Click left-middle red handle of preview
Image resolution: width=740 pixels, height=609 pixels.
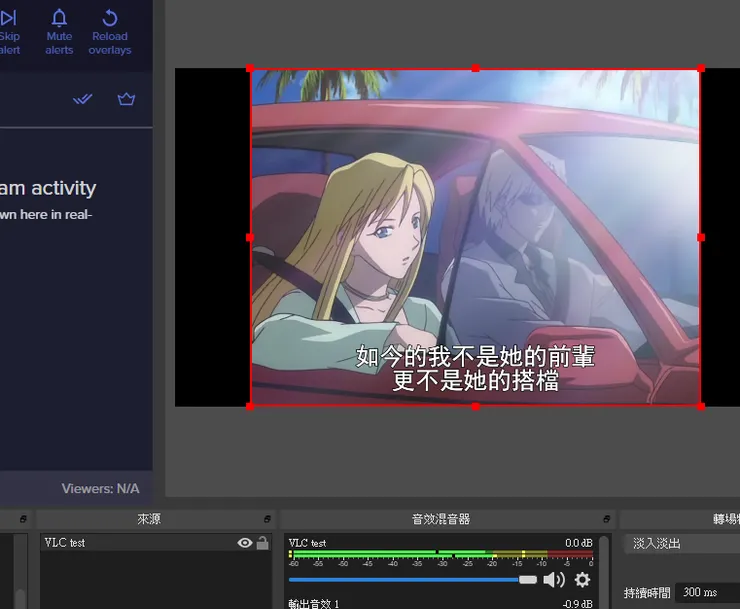click(x=250, y=237)
